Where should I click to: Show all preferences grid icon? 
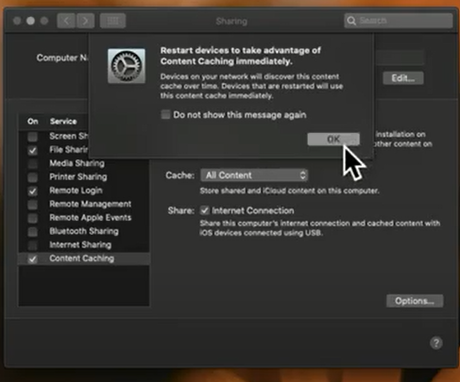click(113, 21)
